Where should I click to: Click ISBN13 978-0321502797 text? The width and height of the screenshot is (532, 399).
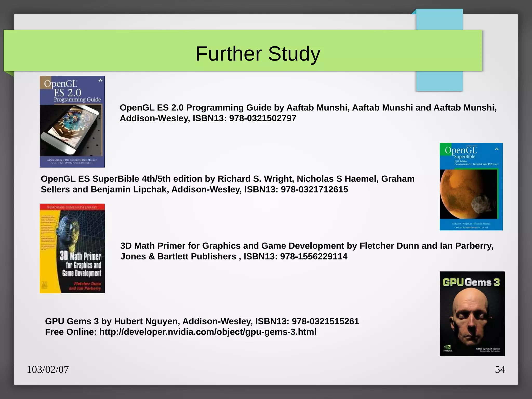[x=244, y=118]
